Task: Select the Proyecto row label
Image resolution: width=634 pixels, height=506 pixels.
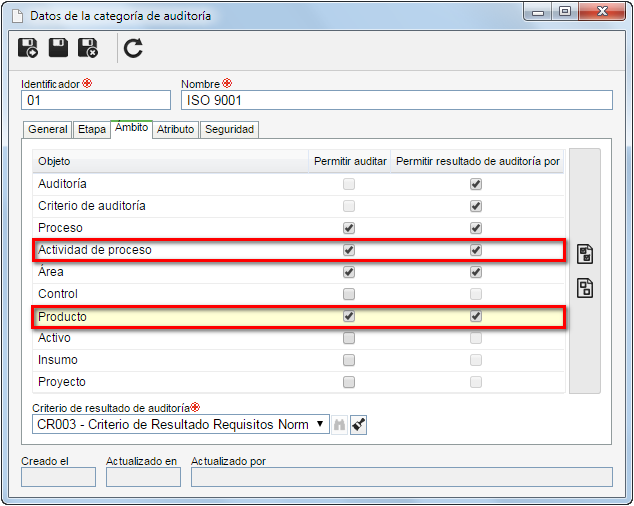Action: 62,382
